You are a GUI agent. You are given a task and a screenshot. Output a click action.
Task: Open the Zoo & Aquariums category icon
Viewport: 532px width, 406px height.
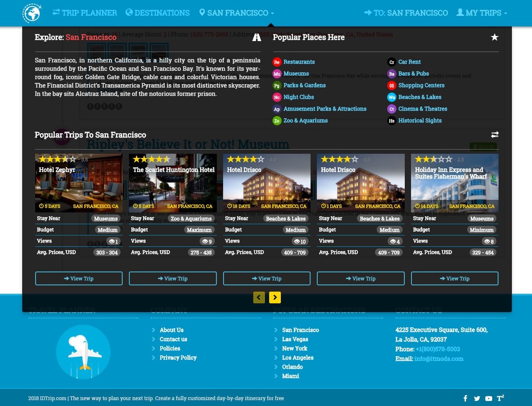pyautogui.click(x=277, y=120)
